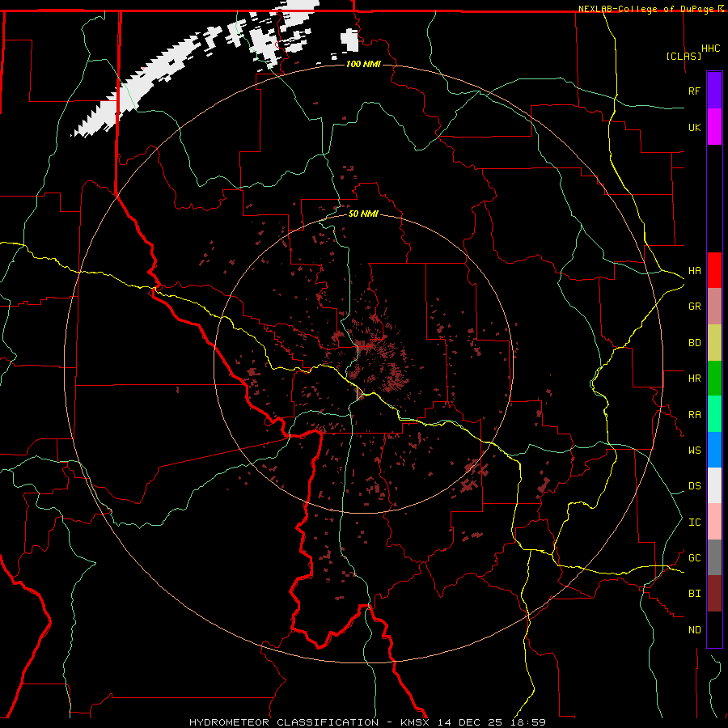This screenshot has height=728, width=728.
Task: Click the 50 NMI range ring label
Action: 363,214
